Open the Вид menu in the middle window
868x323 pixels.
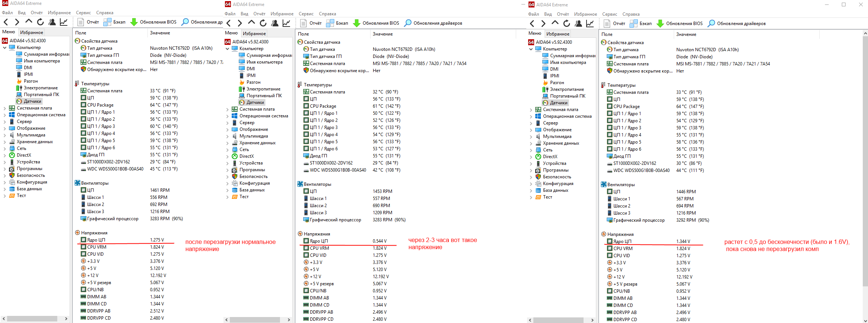244,14
